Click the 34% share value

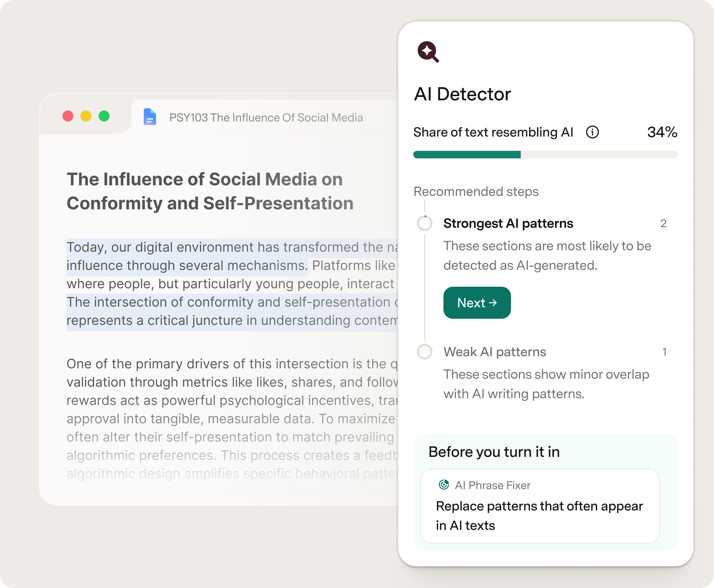[662, 132]
